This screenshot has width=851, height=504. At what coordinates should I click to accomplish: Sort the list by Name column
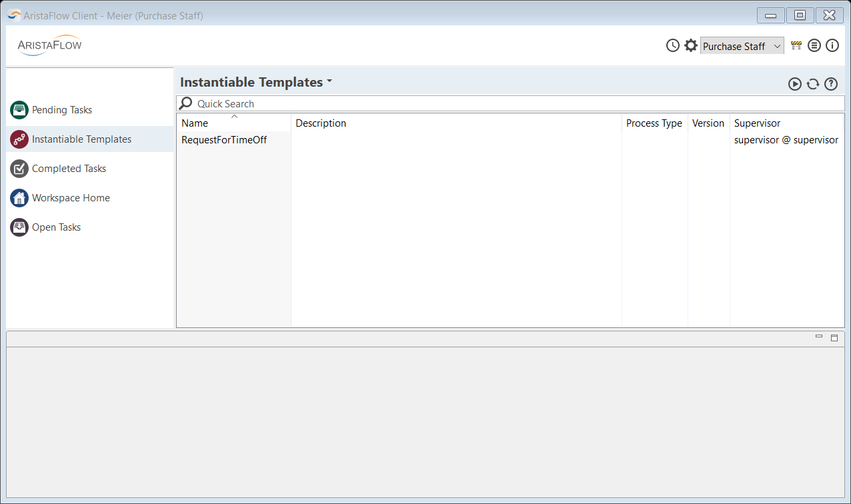coord(195,123)
